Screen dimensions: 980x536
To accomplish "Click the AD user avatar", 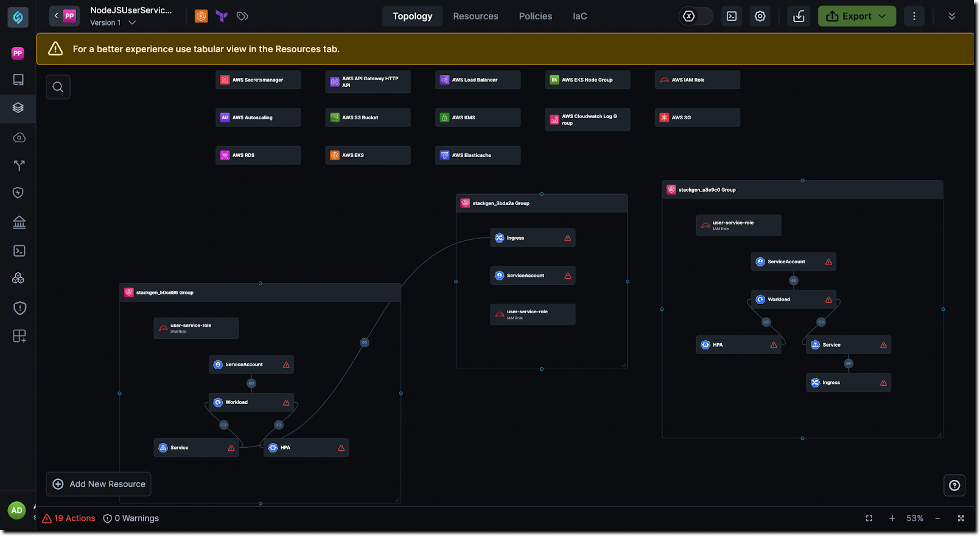I will (17, 510).
